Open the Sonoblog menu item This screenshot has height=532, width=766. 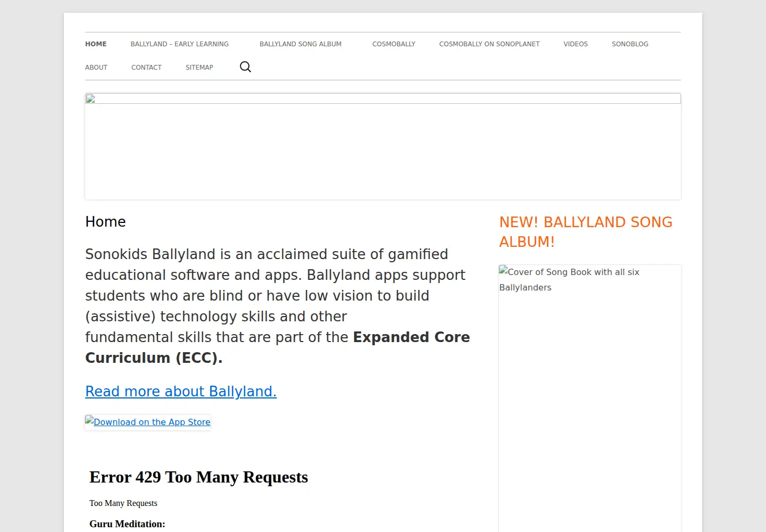pyautogui.click(x=630, y=44)
